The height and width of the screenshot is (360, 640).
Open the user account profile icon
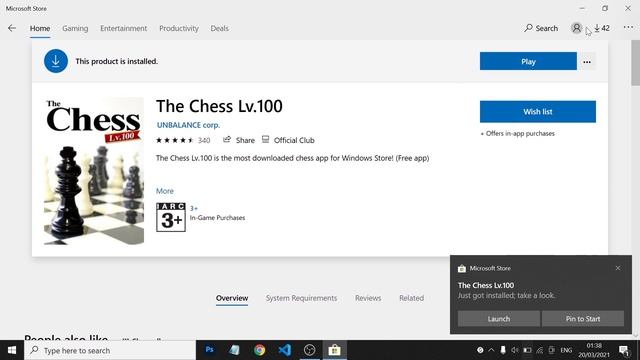tap(576, 28)
